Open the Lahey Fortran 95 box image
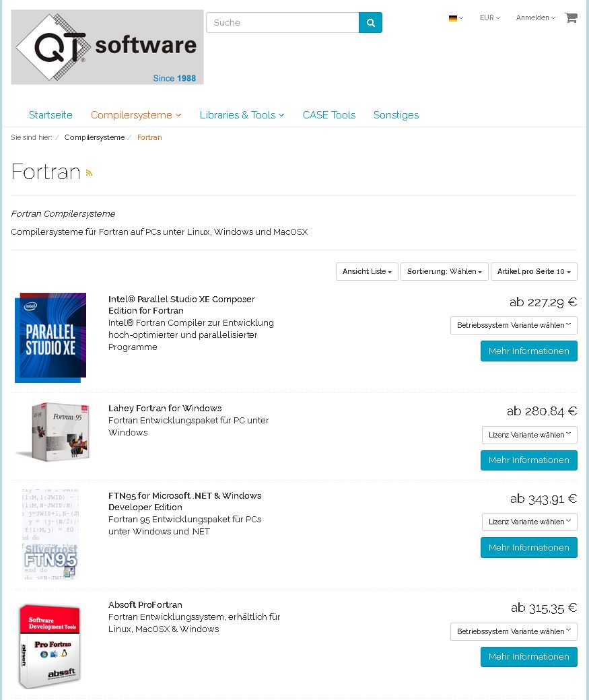 tap(53, 431)
